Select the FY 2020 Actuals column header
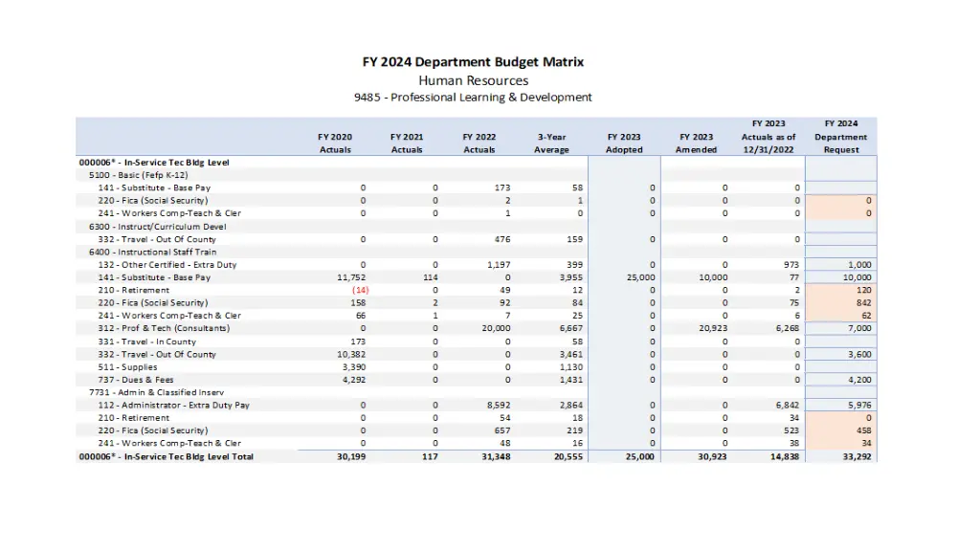Image resolution: width=980 pixels, height=551 pixels. click(335, 143)
